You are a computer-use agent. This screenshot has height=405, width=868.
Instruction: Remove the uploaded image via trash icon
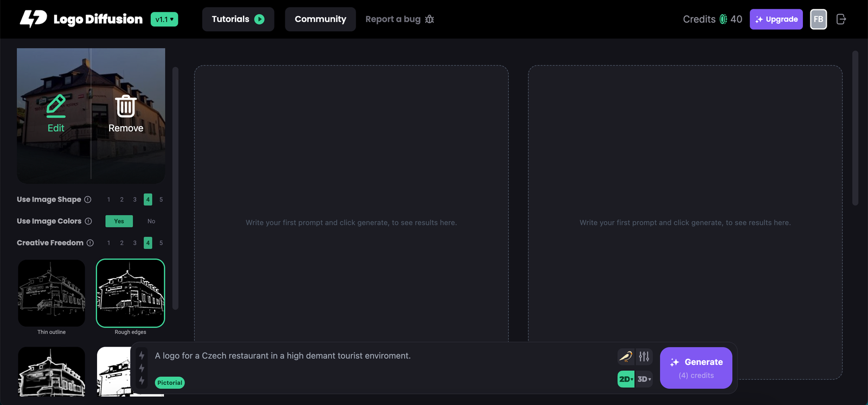click(126, 106)
